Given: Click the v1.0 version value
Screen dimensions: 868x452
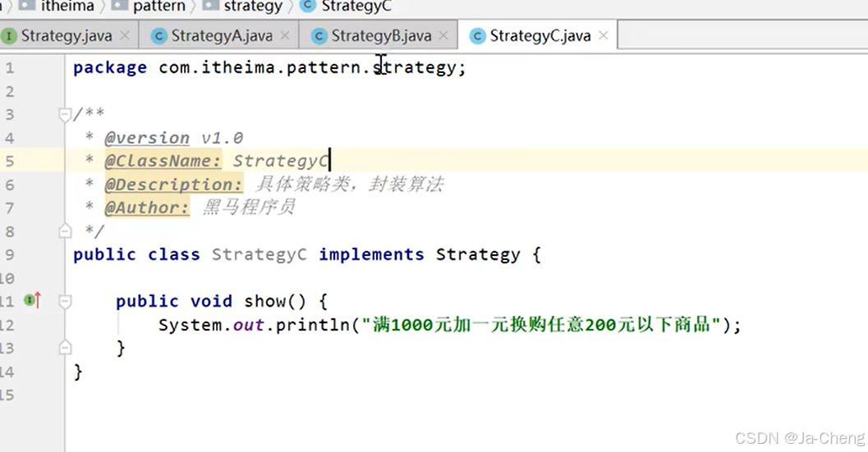Looking at the screenshot, I should pos(223,138).
